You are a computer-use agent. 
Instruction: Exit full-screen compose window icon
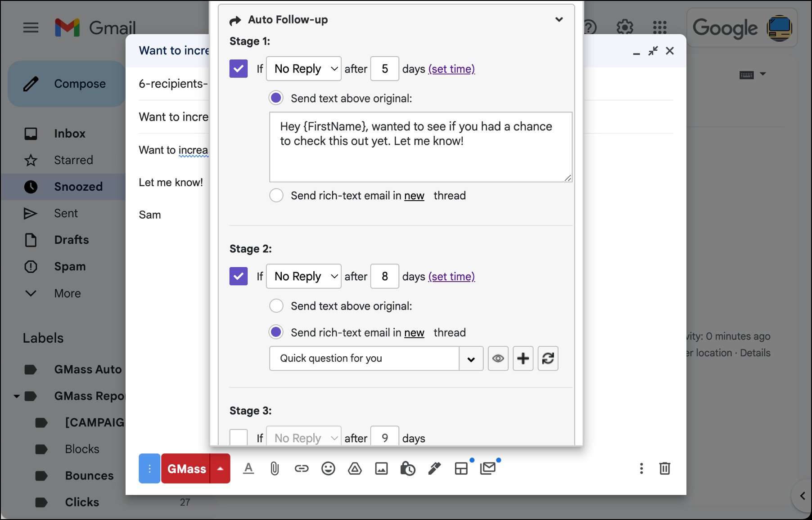coord(653,51)
